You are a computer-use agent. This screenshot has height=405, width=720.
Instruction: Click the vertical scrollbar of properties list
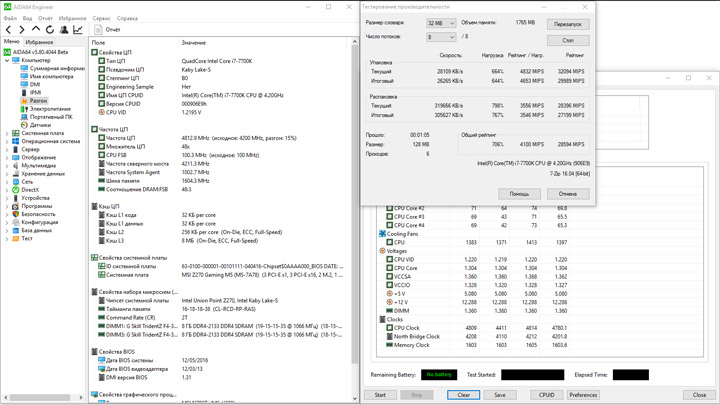pos(354,202)
